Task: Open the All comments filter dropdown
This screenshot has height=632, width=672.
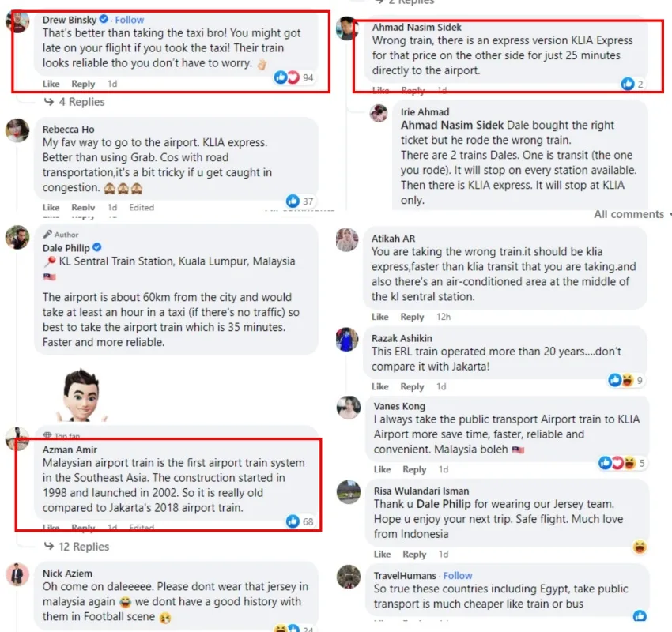Action: click(632, 214)
